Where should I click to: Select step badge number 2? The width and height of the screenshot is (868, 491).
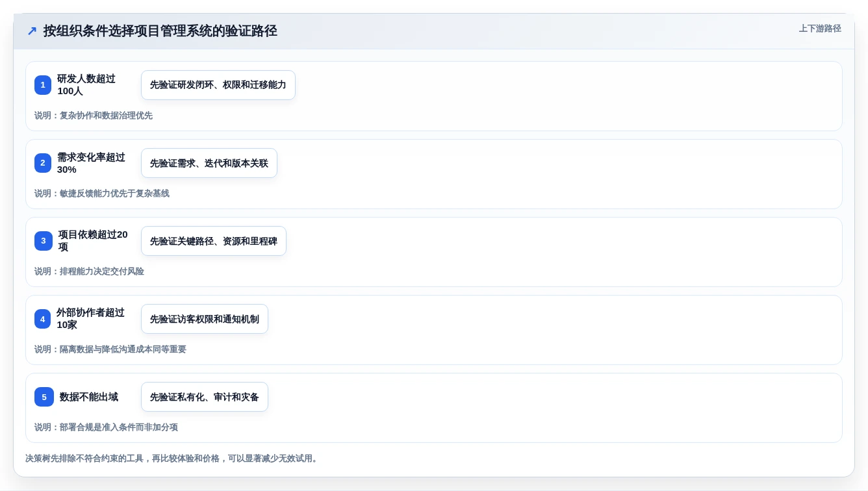(x=43, y=163)
